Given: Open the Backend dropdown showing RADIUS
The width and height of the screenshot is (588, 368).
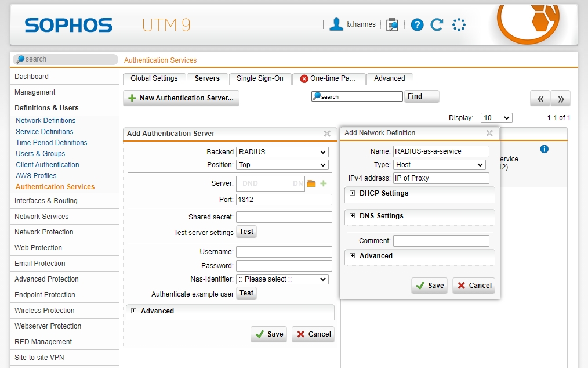Looking at the screenshot, I should click(282, 152).
